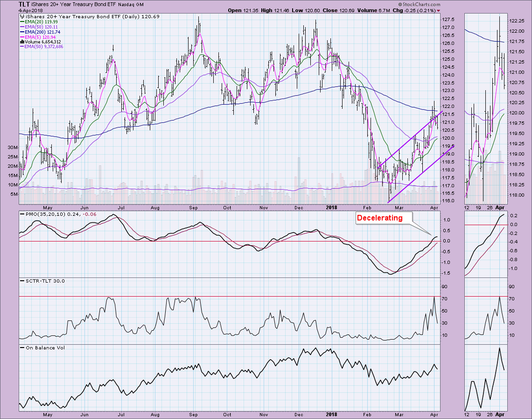Click the 123.0 price axis label
This screenshot has height=419, width=532.
click(x=448, y=91)
